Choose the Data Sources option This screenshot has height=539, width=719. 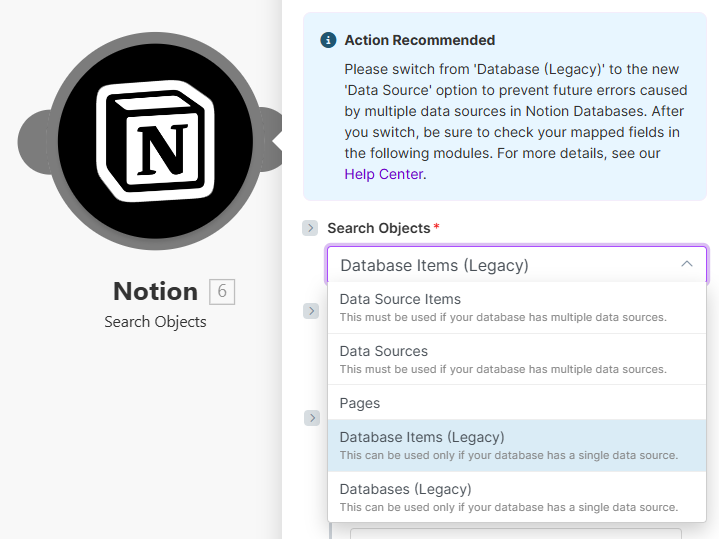pos(517,359)
